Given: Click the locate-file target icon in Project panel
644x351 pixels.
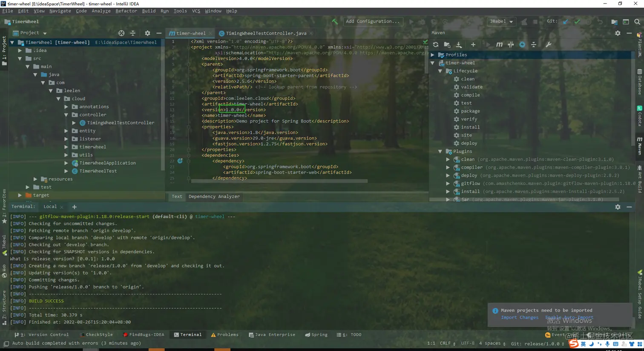Looking at the screenshot, I should [x=121, y=33].
